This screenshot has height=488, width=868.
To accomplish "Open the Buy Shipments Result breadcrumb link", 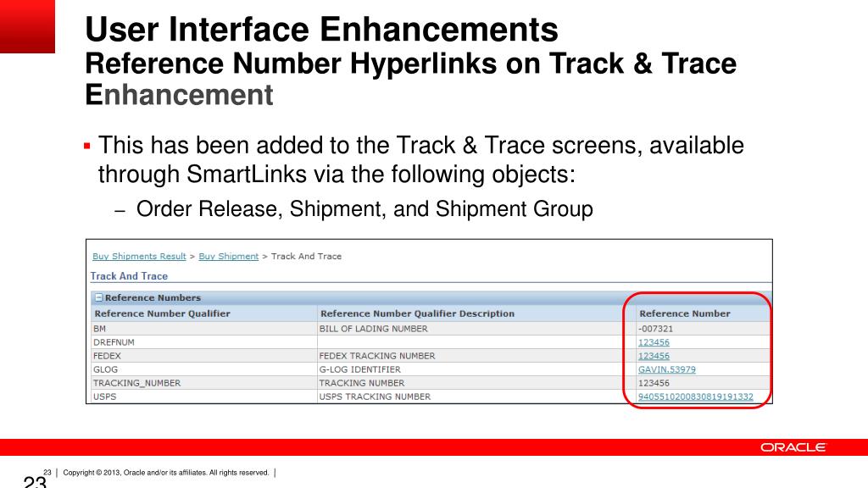I will 139,256.
